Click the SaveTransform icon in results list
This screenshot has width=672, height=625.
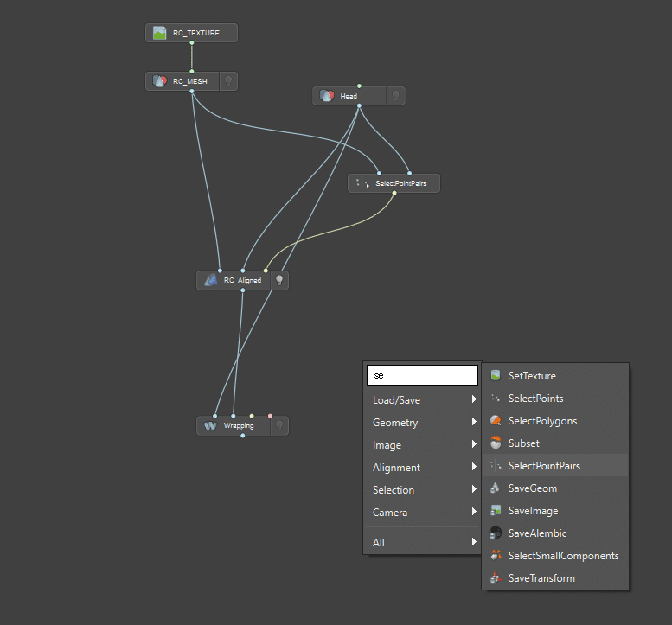pyautogui.click(x=496, y=577)
